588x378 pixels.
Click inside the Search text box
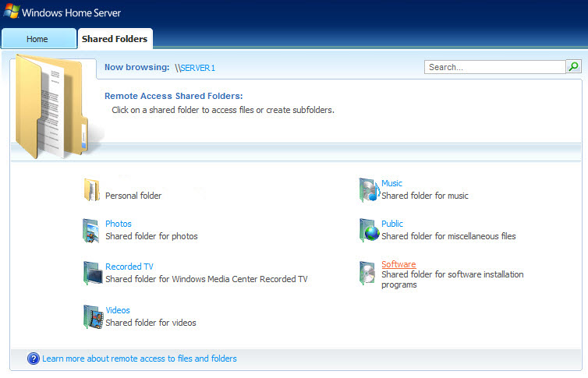tap(494, 67)
